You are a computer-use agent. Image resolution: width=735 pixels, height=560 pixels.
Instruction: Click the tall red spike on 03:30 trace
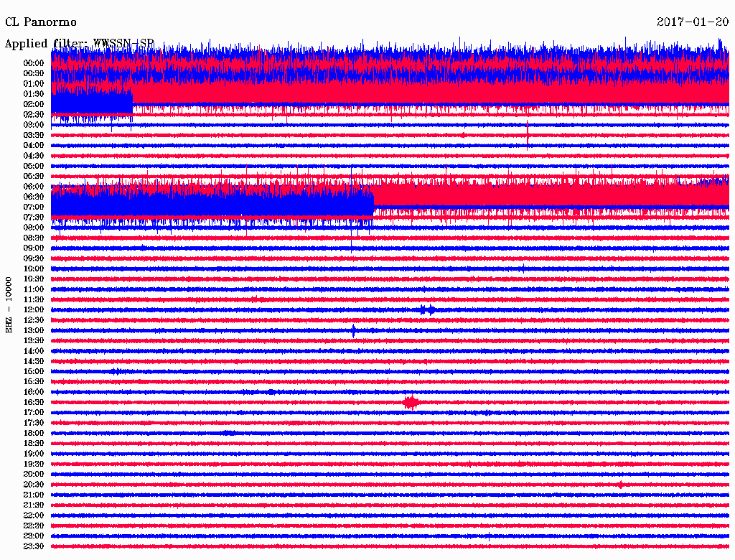(x=528, y=135)
